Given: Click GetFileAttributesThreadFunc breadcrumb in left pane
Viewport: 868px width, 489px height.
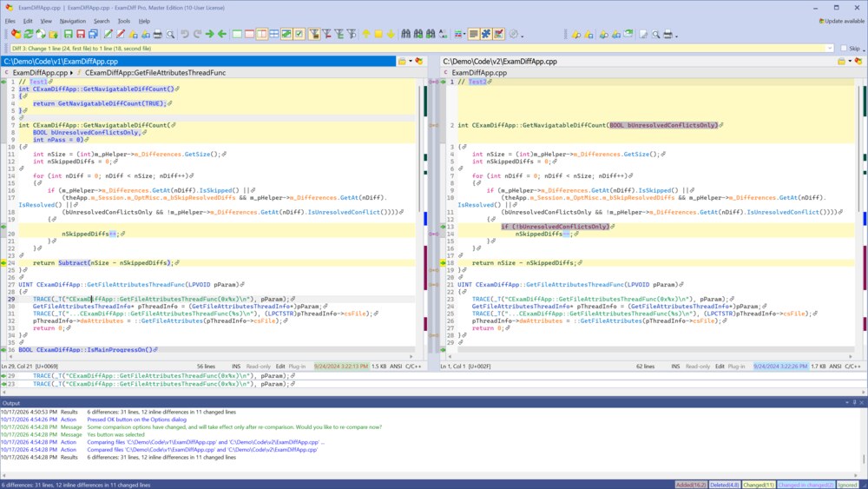Looking at the screenshot, I should [x=155, y=73].
